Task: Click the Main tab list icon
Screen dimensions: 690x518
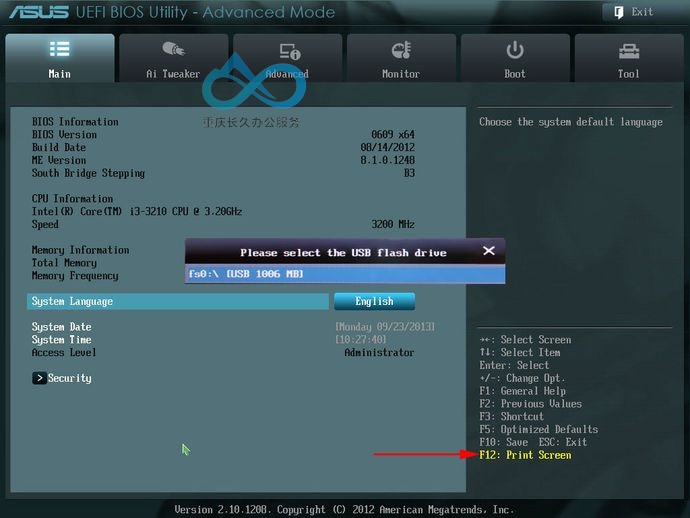Action: [x=59, y=49]
